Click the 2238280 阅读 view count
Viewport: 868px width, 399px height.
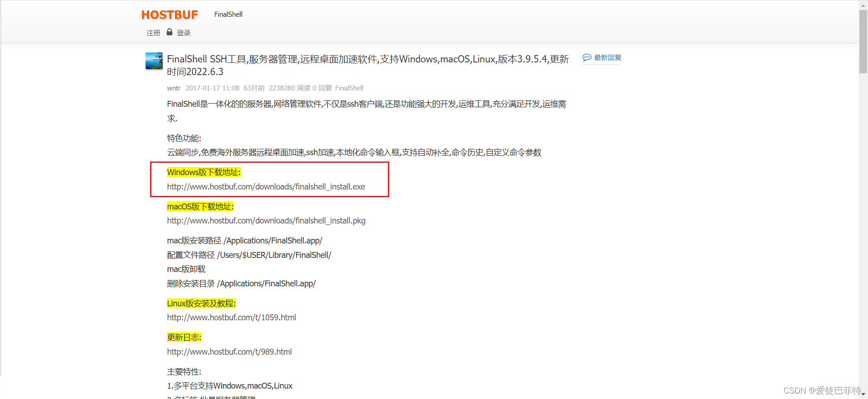290,88
